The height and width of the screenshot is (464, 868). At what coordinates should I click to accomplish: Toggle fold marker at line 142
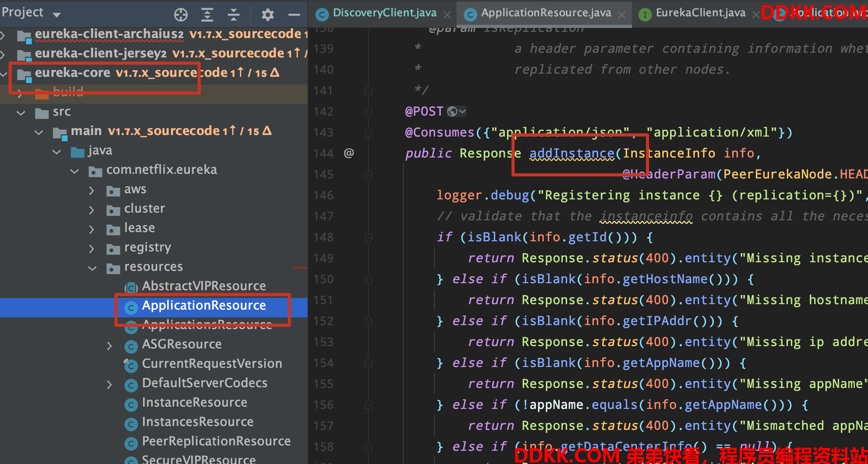[368, 112]
